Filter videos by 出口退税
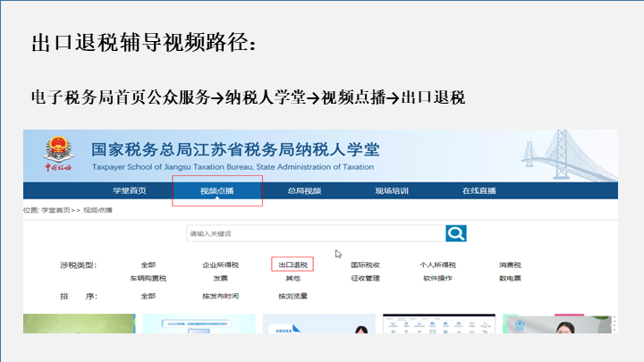Screen dimensions: 644x362 pyautogui.click(x=292, y=265)
